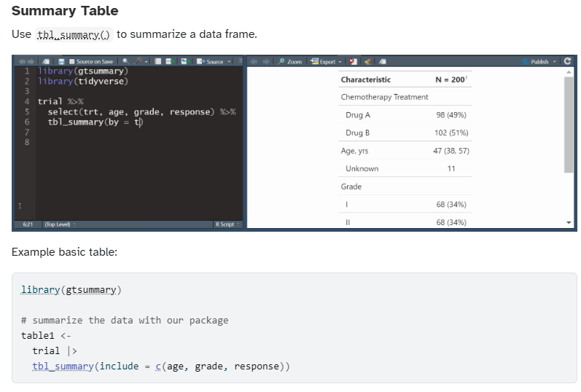Viewport: 581px width, 392px height.
Task: Click the scroll down arrow in viewer
Action: [x=569, y=222]
